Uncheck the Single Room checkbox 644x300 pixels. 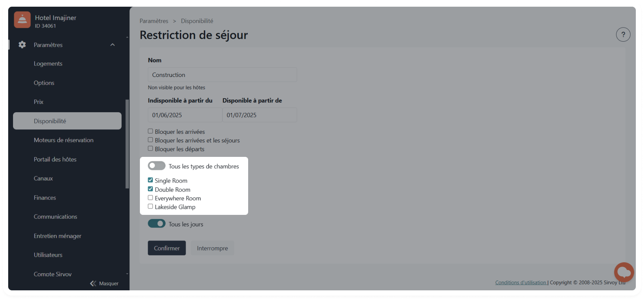click(150, 180)
